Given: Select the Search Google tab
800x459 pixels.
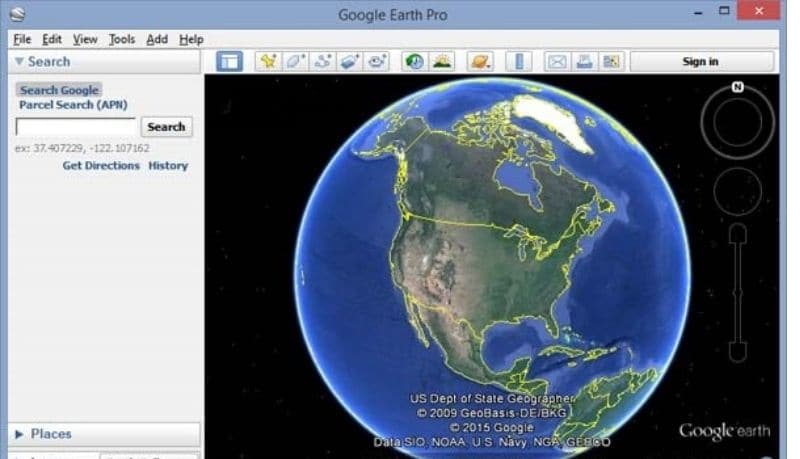Looking at the screenshot, I should coord(59,90).
